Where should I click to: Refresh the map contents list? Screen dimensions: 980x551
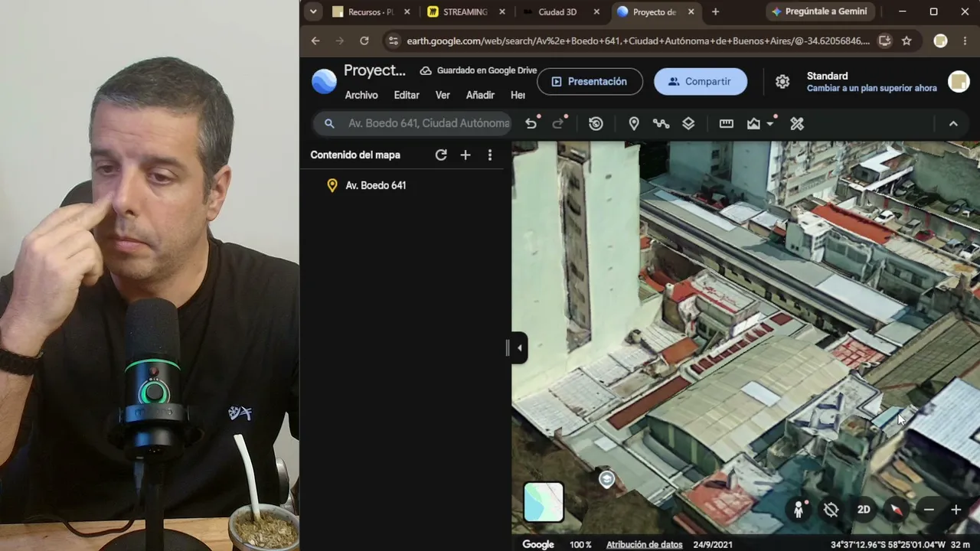441,155
